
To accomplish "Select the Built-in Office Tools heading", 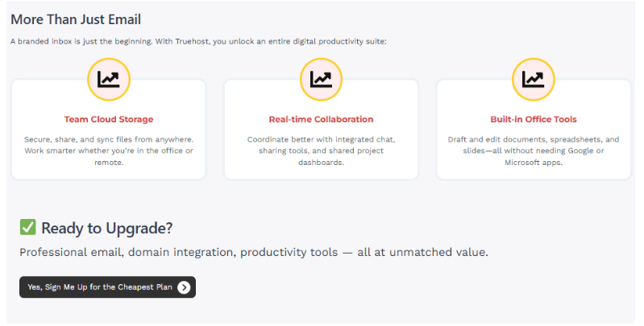I will tap(533, 119).
